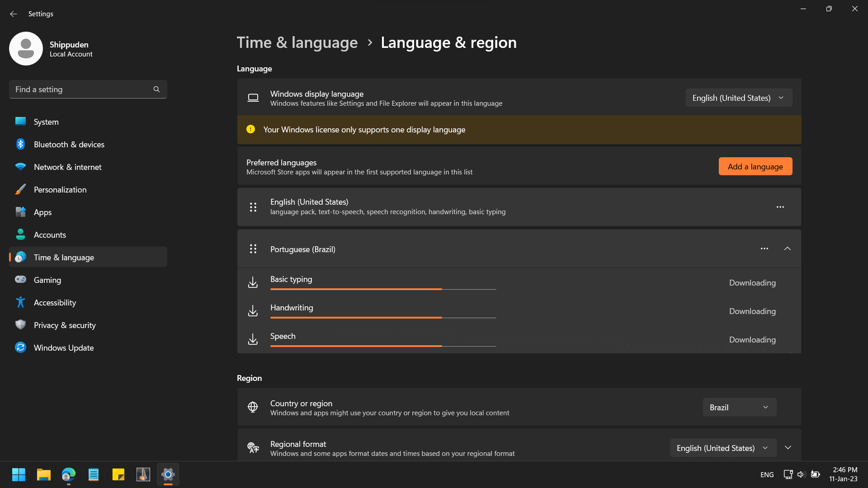Viewport: 868px width, 488px height.
Task: Collapse the Portuguese (Brazil) language section
Action: 787,249
